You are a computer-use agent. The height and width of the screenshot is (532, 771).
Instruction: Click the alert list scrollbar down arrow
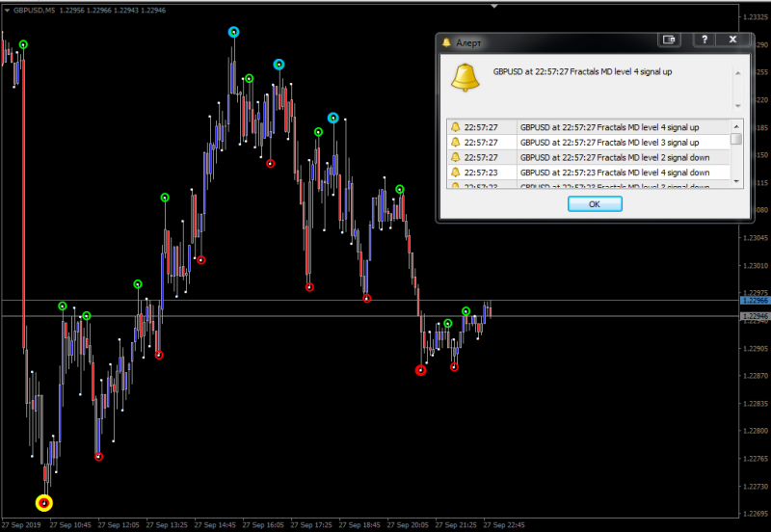736,181
